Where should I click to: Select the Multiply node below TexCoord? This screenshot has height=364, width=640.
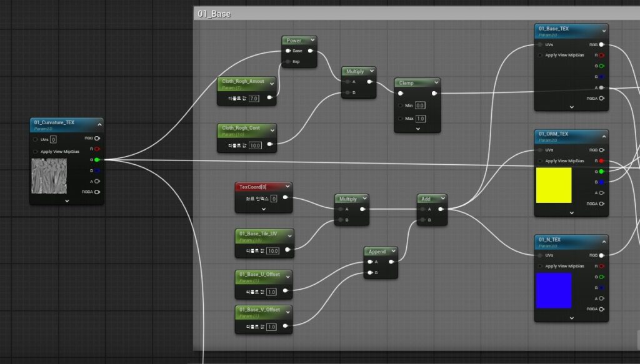coord(351,210)
